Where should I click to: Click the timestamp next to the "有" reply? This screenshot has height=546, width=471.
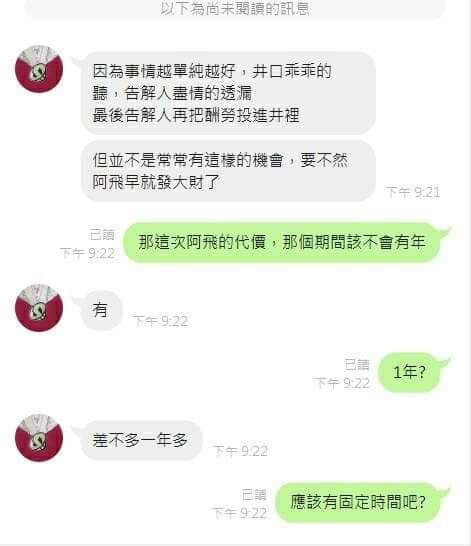tap(160, 321)
